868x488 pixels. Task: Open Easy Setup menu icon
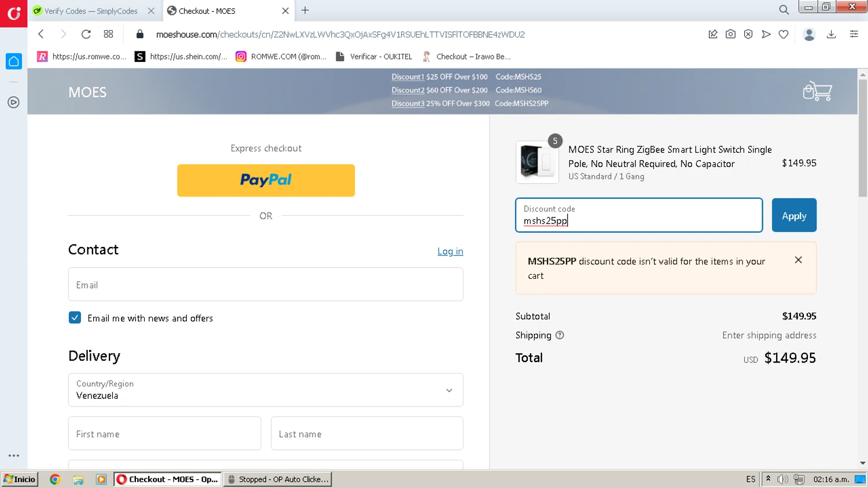pyautogui.click(x=854, y=34)
